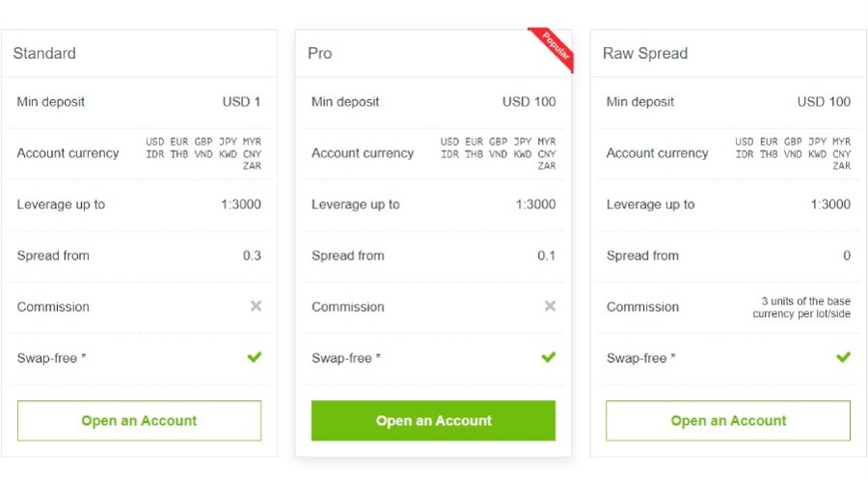Click the Standard plan's account currency list
868x481 pixels.
coord(203,153)
